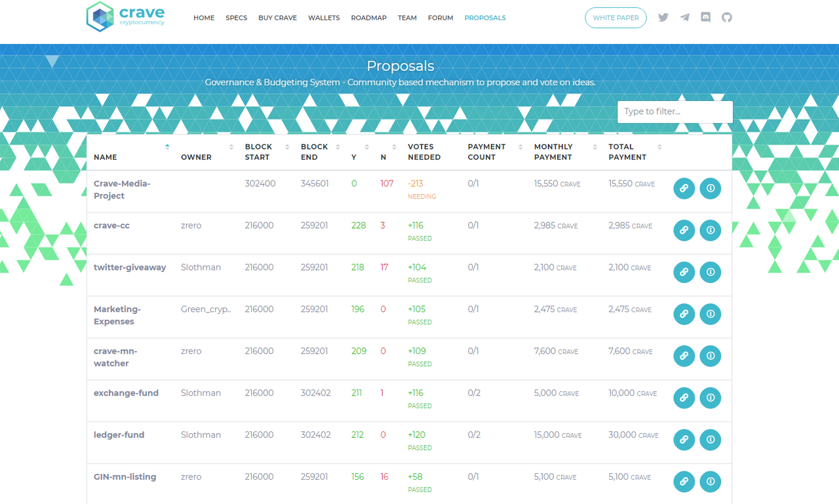Viewport: 839px width, 504px height.
Task: Click block end 345601 value
Action: pyautogui.click(x=315, y=184)
